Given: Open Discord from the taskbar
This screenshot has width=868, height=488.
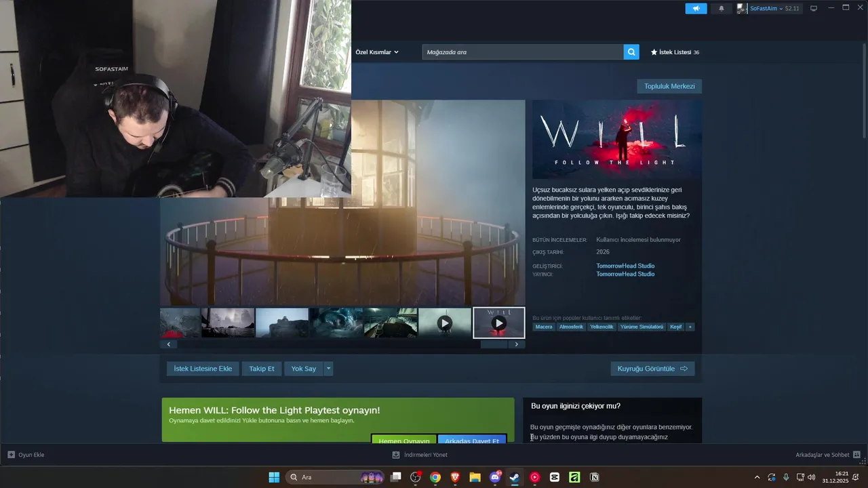Looking at the screenshot, I should 495,477.
